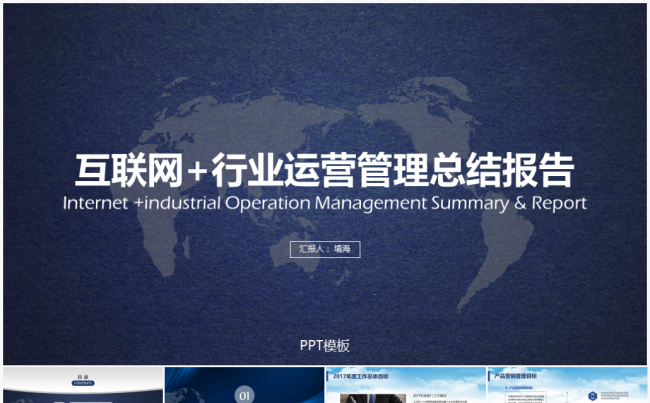Screen dimensions: 650x403
Task: Open the 01 section divider slide thumbnail
Action: pos(245,385)
